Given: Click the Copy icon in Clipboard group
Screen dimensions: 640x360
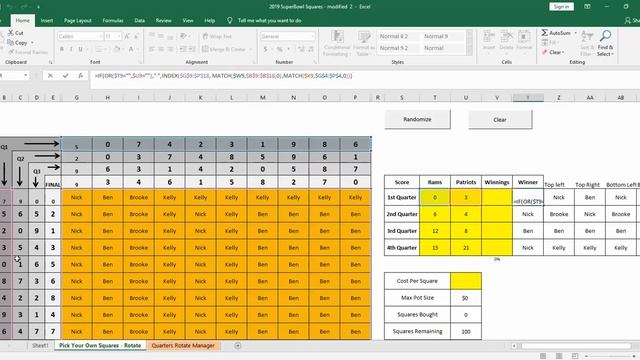Looking at the screenshot, I should [11, 42].
